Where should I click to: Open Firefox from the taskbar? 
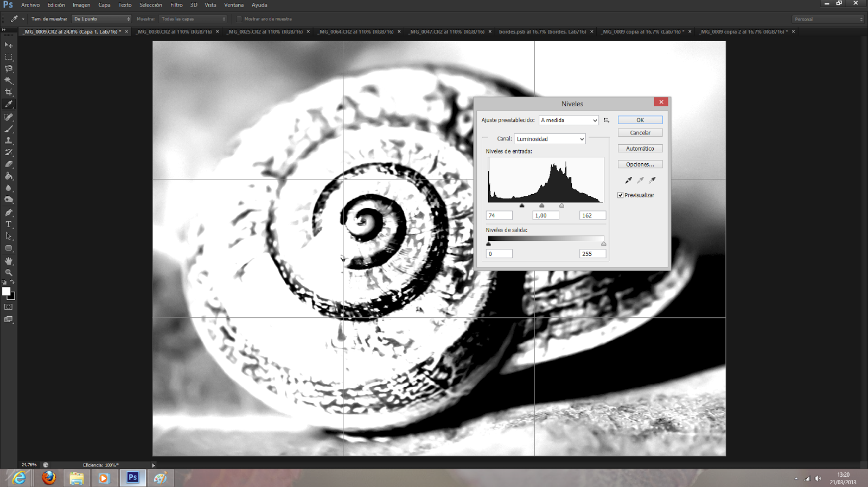(49, 478)
